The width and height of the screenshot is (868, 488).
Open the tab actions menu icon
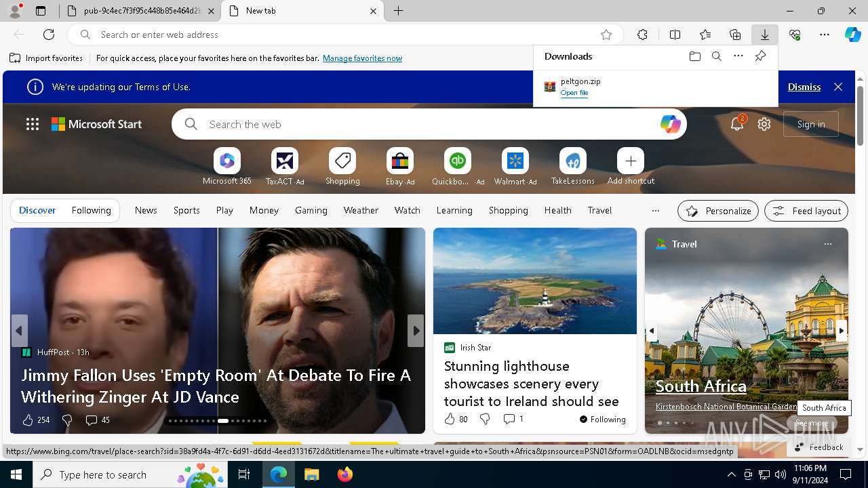point(41,11)
